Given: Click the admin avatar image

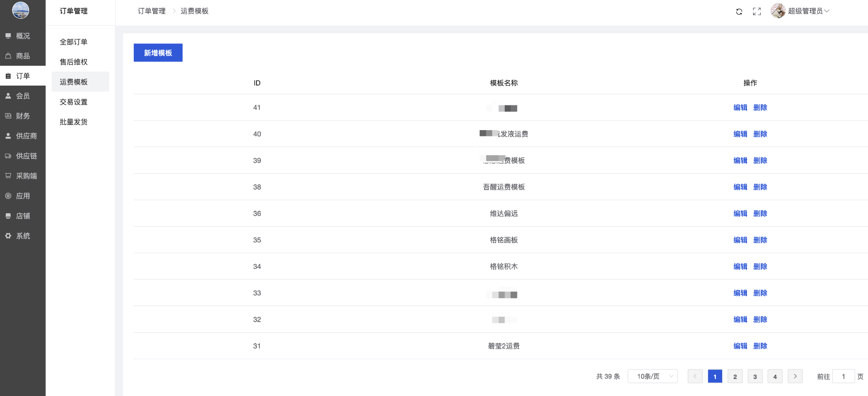Looking at the screenshot, I should 778,11.
